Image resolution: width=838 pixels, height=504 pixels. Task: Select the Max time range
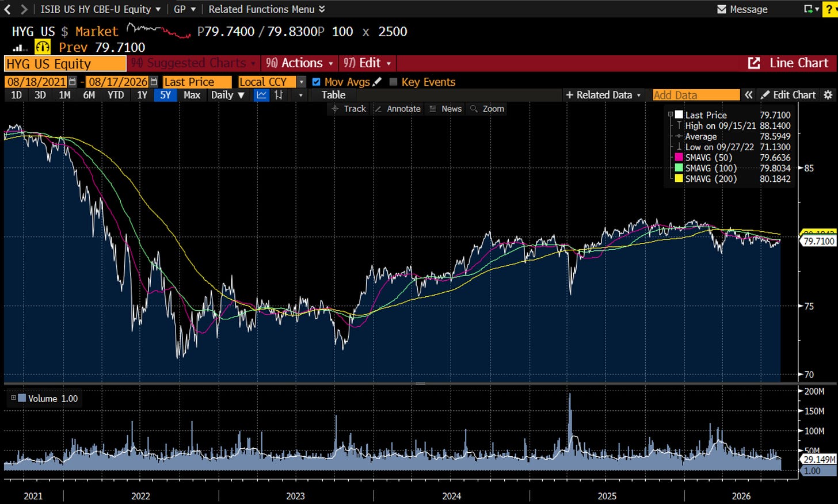192,95
